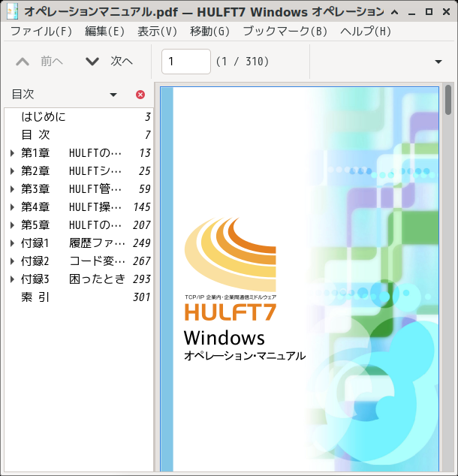
Task: Go to previous page with 前へ button
Action: (x=39, y=62)
